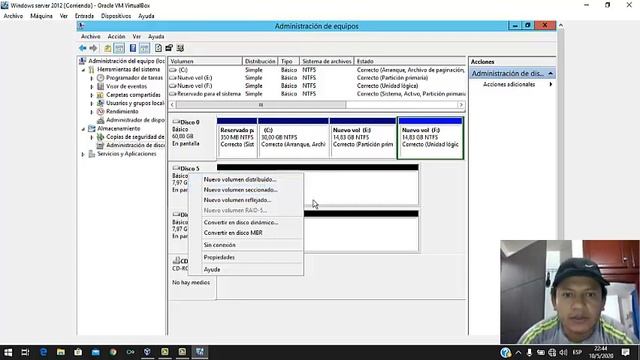This screenshot has height=360, width=640.
Task: Expand Servicios y Aplicaciones node
Action: 83,154
